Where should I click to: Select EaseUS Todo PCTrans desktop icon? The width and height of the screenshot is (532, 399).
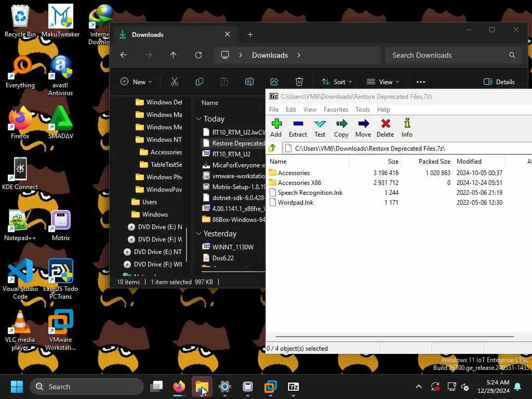[60, 279]
